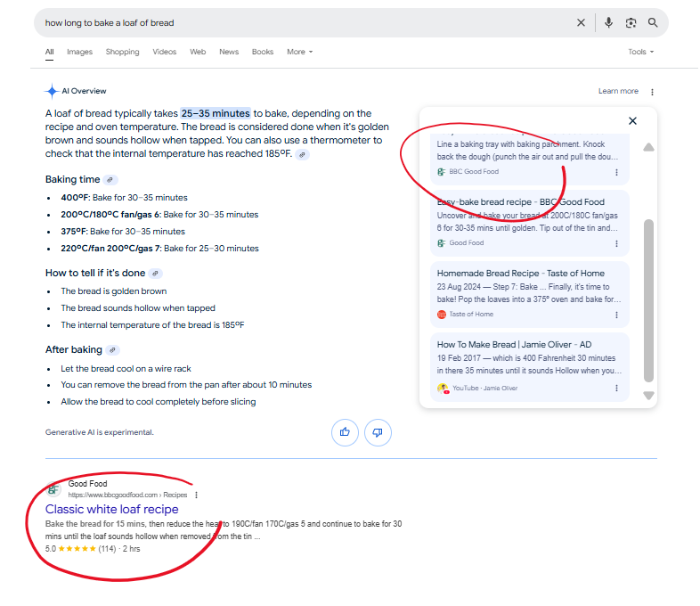The image size is (700, 606).
Task: Switch to Books tab
Action: pyautogui.click(x=263, y=52)
